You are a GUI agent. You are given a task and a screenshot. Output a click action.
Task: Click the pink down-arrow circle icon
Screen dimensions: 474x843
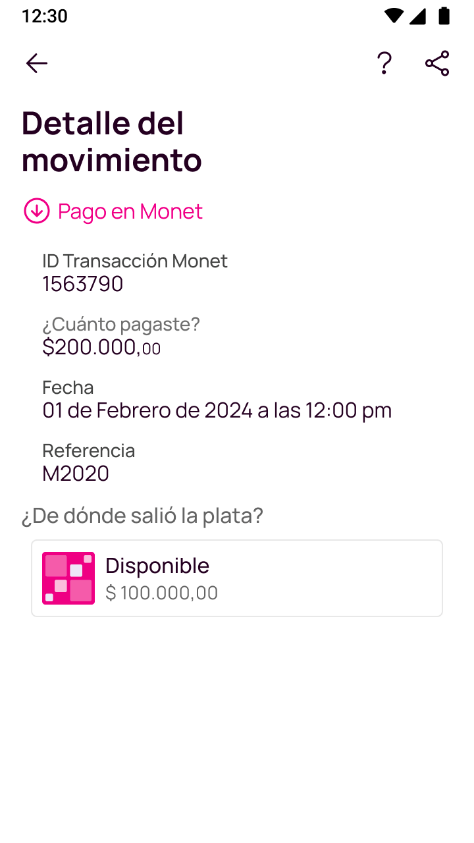(x=37, y=211)
